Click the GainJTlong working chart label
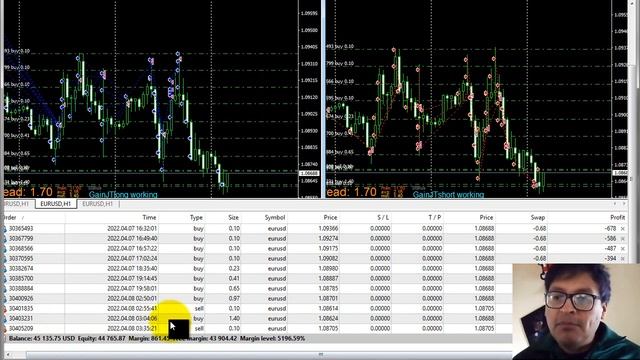The width and height of the screenshot is (640, 360). 123,195
